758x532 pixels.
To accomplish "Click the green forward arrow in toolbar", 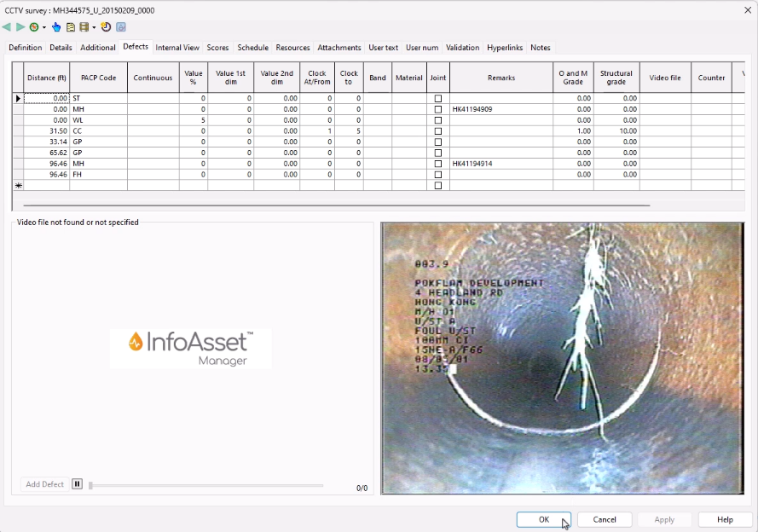I will click(20, 27).
